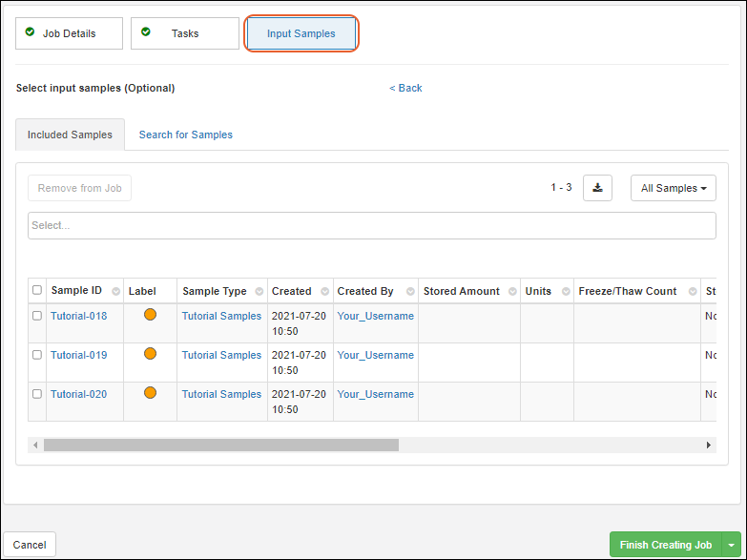747x560 pixels.
Task: Expand the Finish Creating Job split arrow
Action: coord(731,545)
